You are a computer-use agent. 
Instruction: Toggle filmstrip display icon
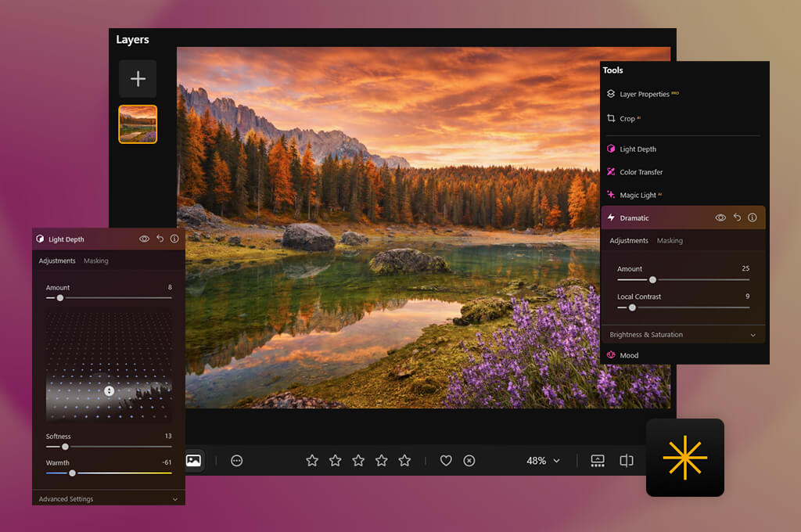click(598, 461)
